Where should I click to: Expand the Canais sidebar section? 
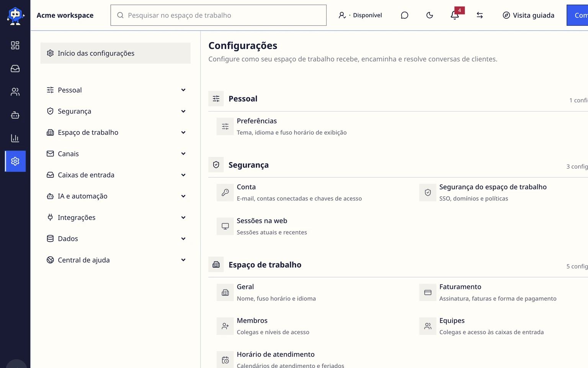pos(115,154)
